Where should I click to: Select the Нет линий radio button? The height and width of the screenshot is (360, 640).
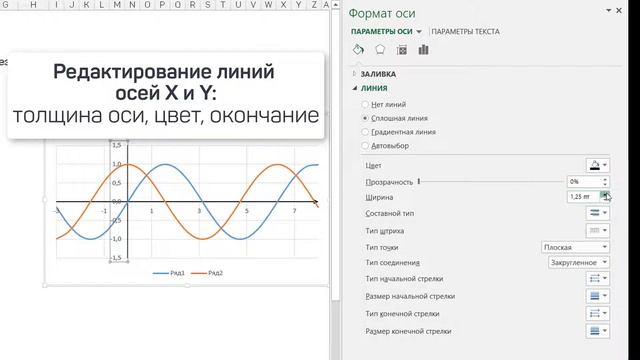(x=365, y=104)
